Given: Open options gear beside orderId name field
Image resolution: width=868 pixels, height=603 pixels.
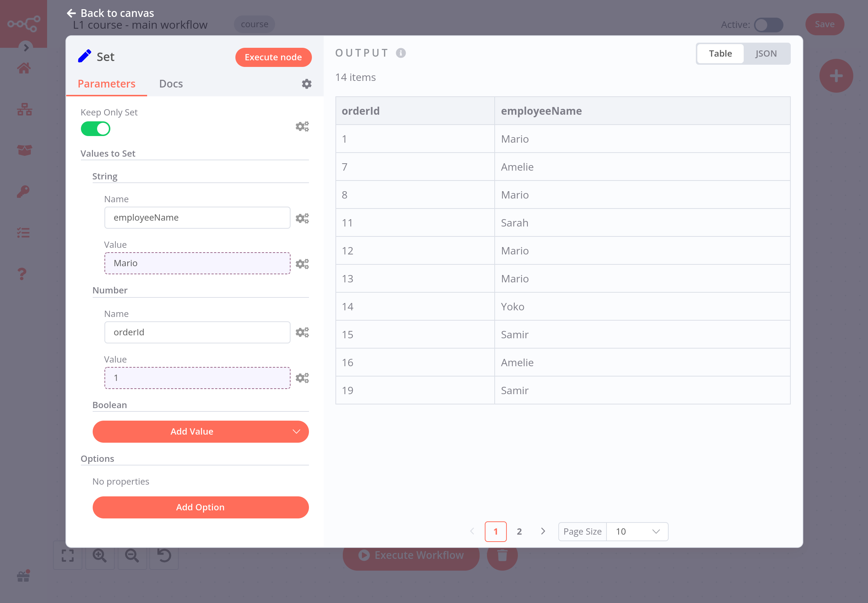Looking at the screenshot, I should click(x=302, y=332).
